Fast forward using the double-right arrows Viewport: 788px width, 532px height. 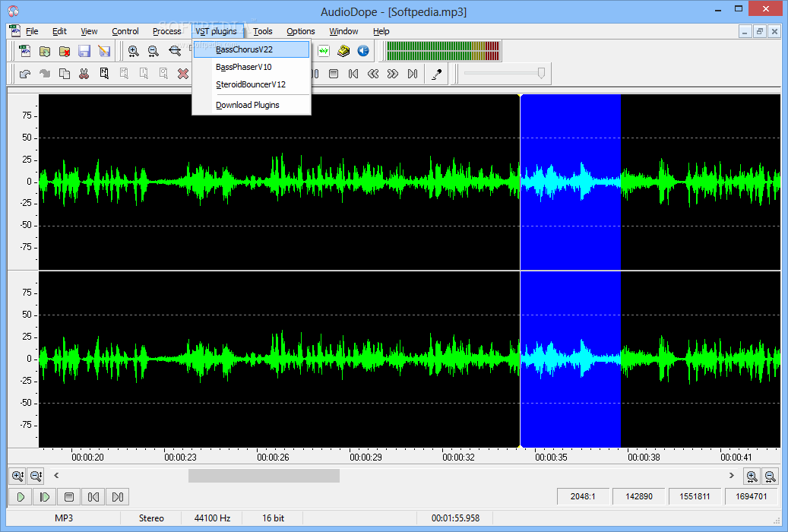(393, 74)
